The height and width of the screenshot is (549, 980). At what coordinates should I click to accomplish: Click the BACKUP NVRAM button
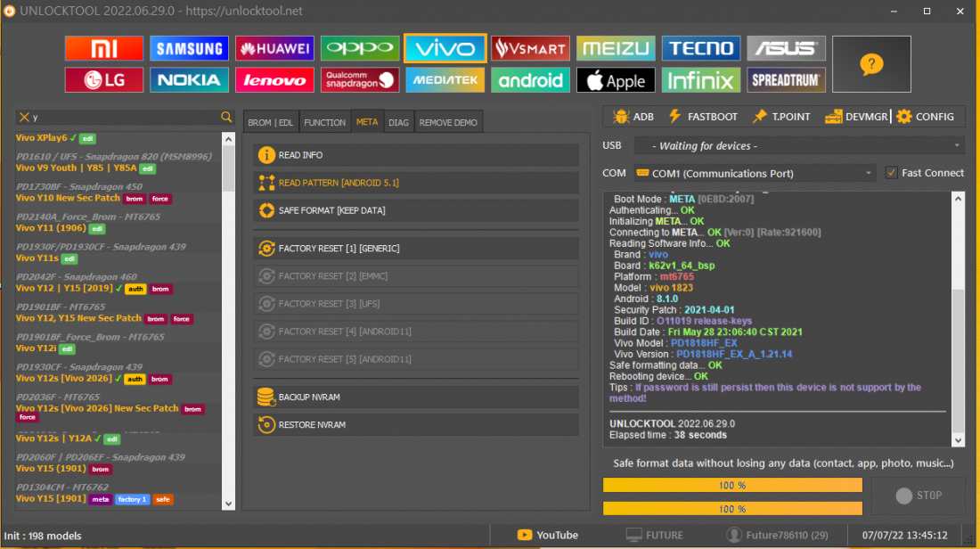(416, 397)
